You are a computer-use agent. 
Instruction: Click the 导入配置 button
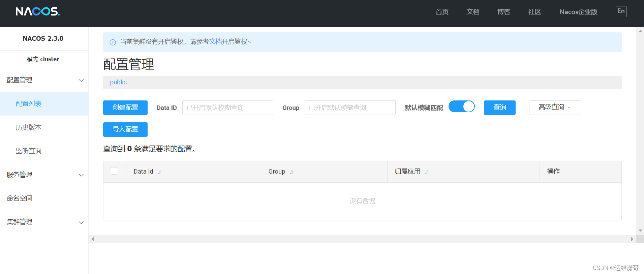[125, 129]
